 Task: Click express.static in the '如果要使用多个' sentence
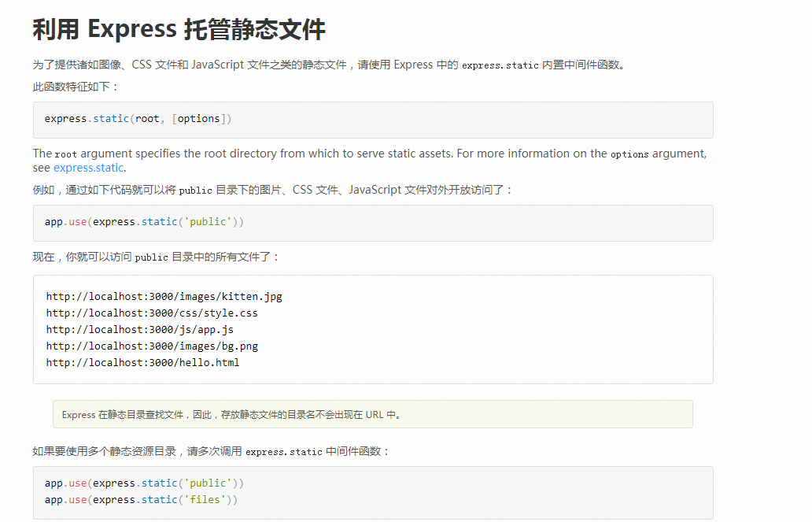point(283,452)
